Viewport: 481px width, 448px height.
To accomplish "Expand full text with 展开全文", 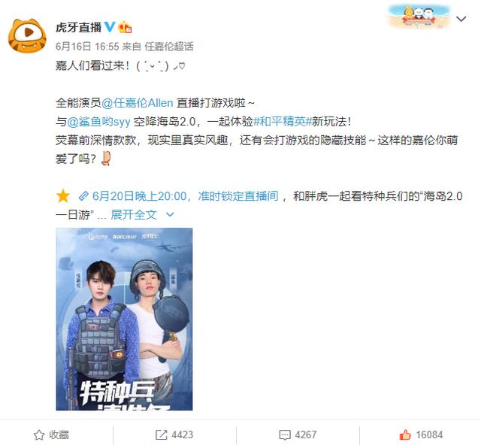I will click(134, 214).
